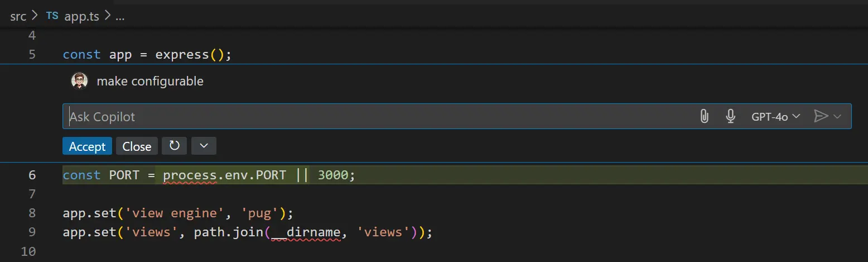Place cursor on 'process' with red squiggle
This screenshot has width=868, height=262.
[x=190, y=175]
